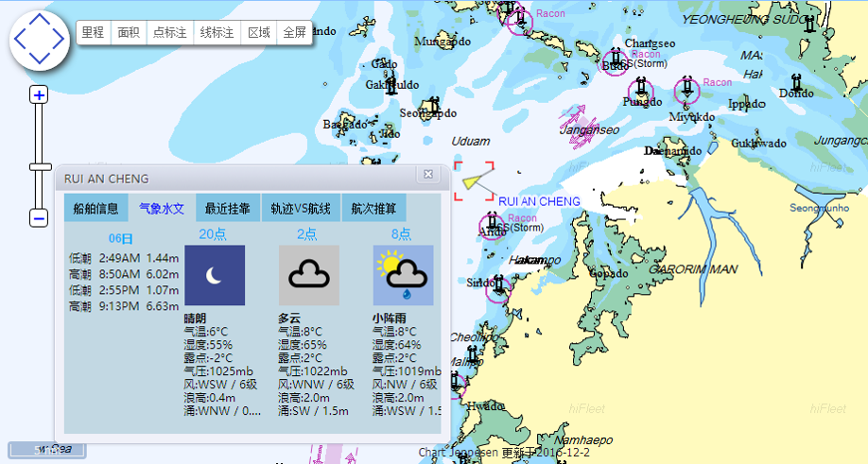Open the 船舶信息 ship info tab
Viewport: 868px width, 464px height.
[95, 208]
